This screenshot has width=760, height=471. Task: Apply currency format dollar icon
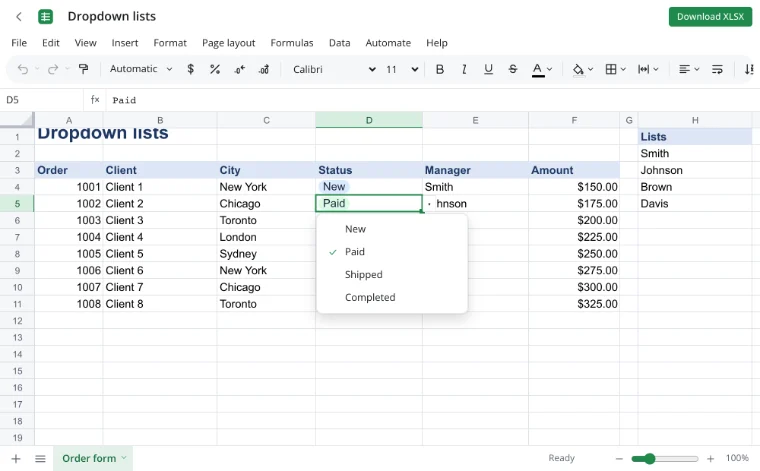click(x=190, y=69)
